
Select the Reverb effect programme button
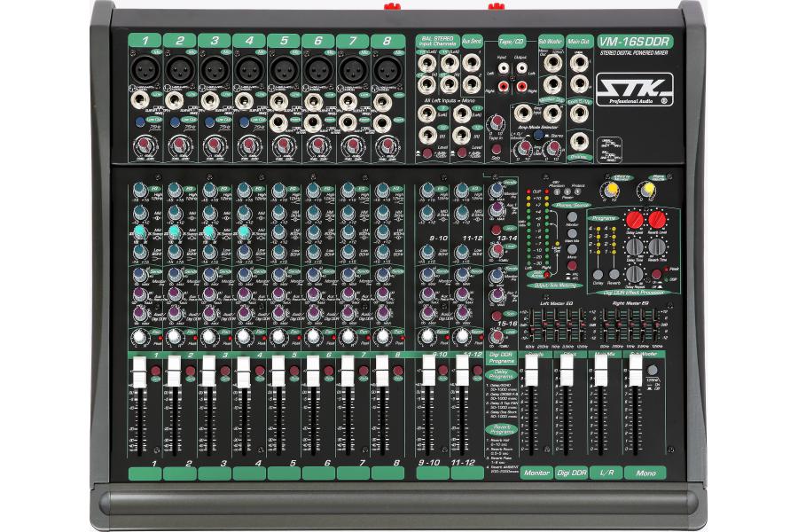tap(614, 274)
